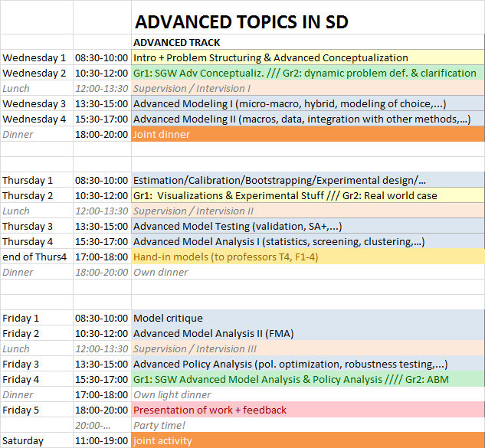Screen dimensions: 485x448
Task: Click the 'ADVANCED TRACK' header cell
Action: 308,42
